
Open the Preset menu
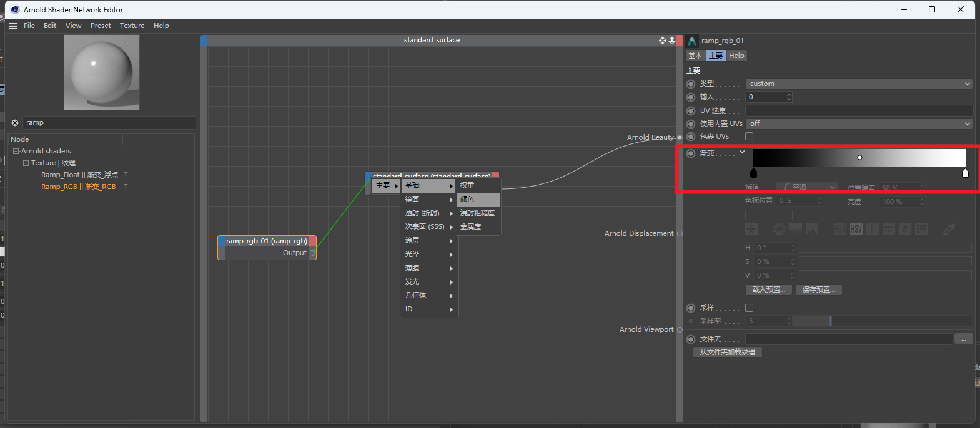click(101, 26)
